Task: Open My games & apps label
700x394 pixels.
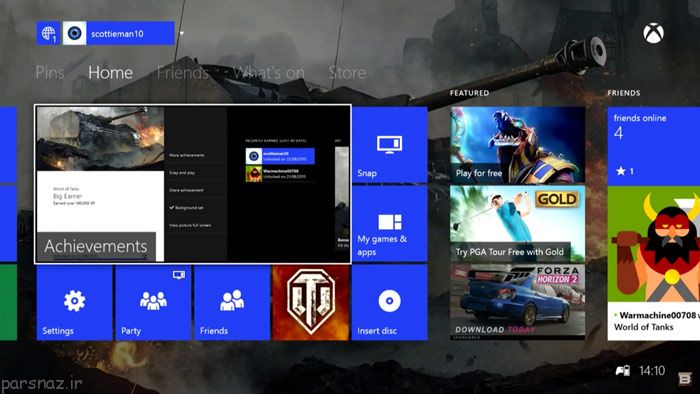Action: 382,245
